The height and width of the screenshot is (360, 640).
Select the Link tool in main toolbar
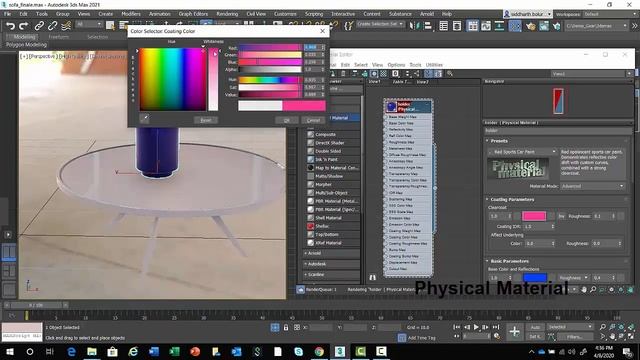(x=39, y=26)
